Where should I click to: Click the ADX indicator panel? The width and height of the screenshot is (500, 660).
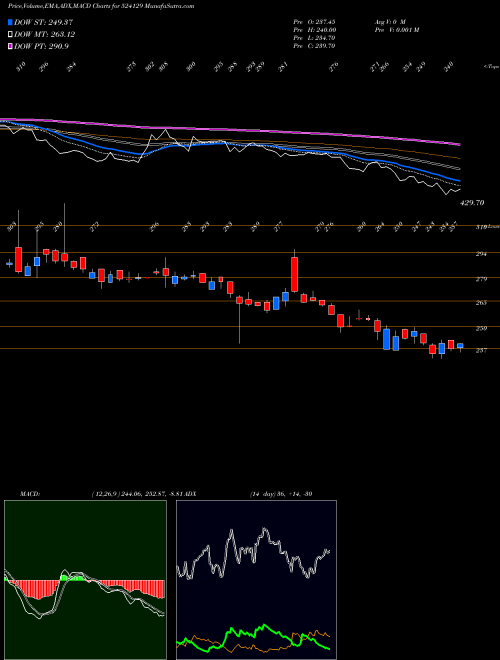[x=256, y=580]
